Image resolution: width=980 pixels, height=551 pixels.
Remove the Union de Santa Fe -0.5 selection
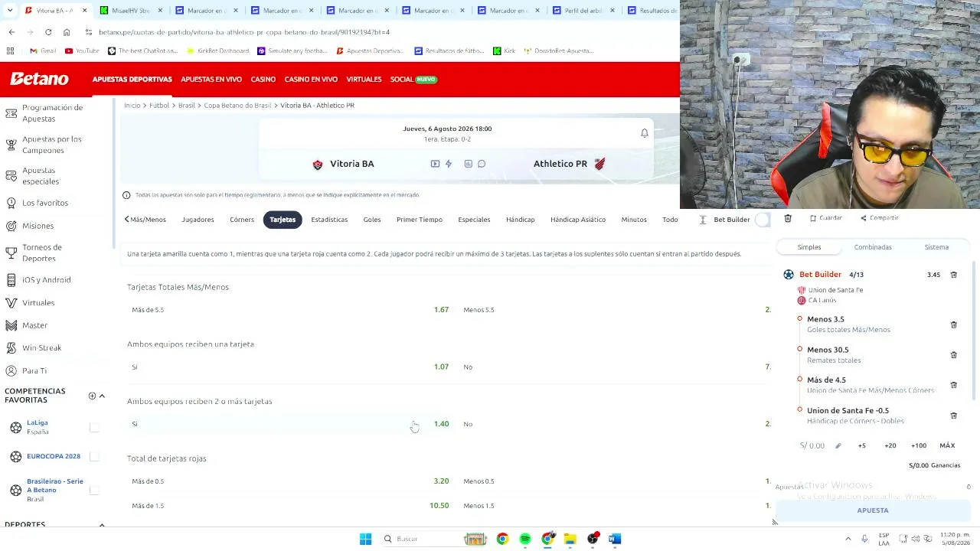953,416
